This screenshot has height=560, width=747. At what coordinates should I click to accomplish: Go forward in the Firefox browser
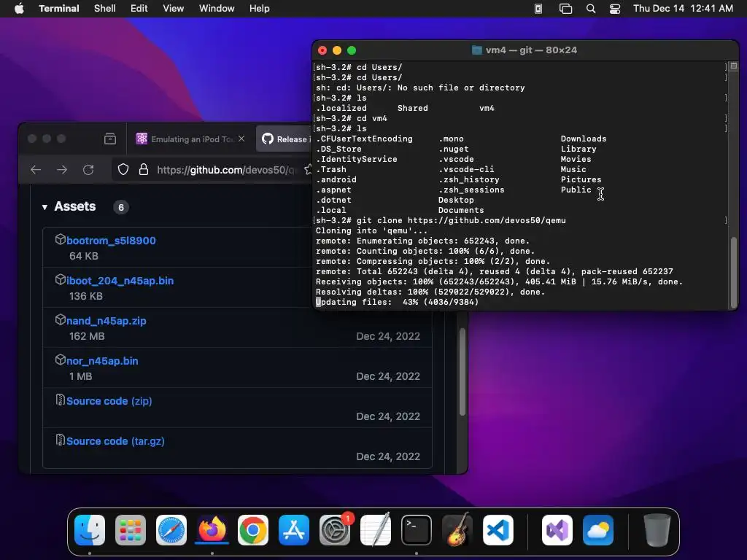(62, 169)
